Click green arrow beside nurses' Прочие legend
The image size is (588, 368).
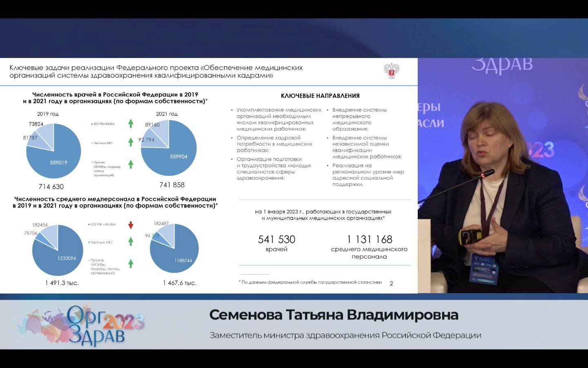click(x=131, y=263)
